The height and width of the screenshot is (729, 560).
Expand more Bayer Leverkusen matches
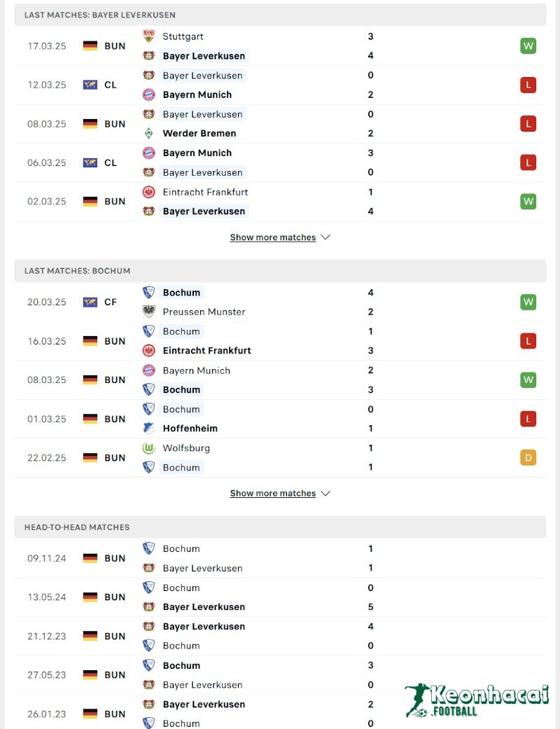tap(273, 237)
